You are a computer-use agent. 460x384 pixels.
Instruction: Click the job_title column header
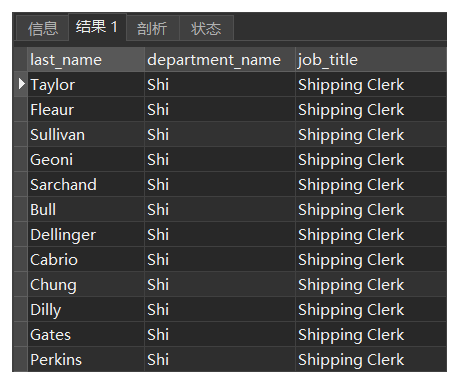371,60
